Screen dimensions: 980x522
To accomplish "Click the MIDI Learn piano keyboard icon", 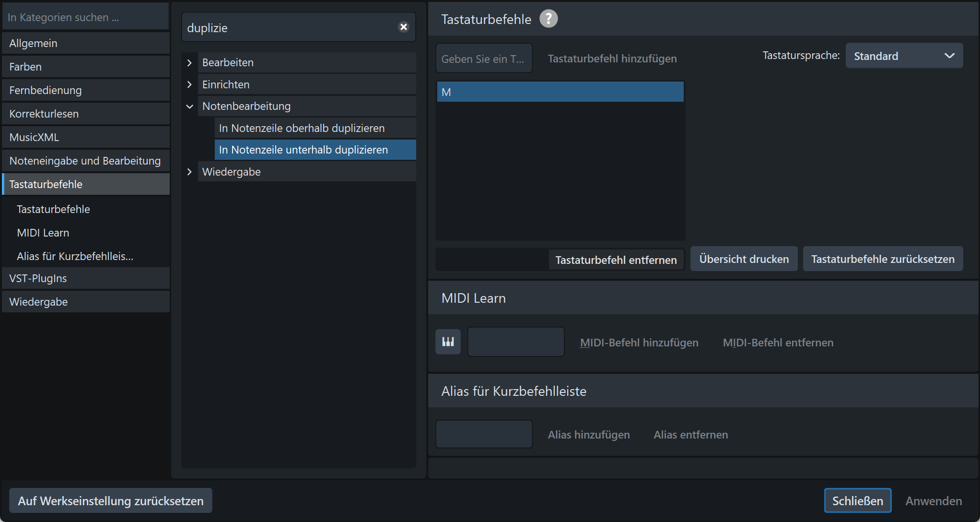I will (x=448, y=342).
